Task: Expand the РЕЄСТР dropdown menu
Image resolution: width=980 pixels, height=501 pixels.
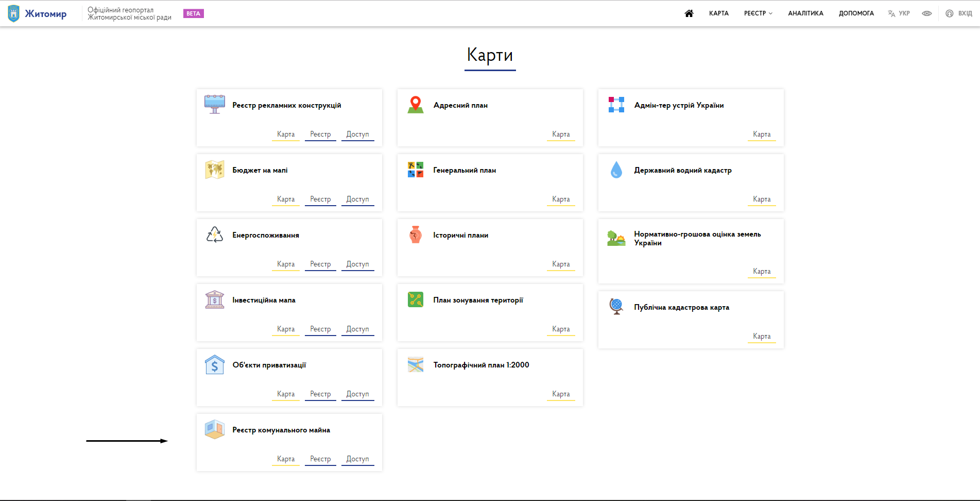Action: pyautogui.click(x=758, y=13)
